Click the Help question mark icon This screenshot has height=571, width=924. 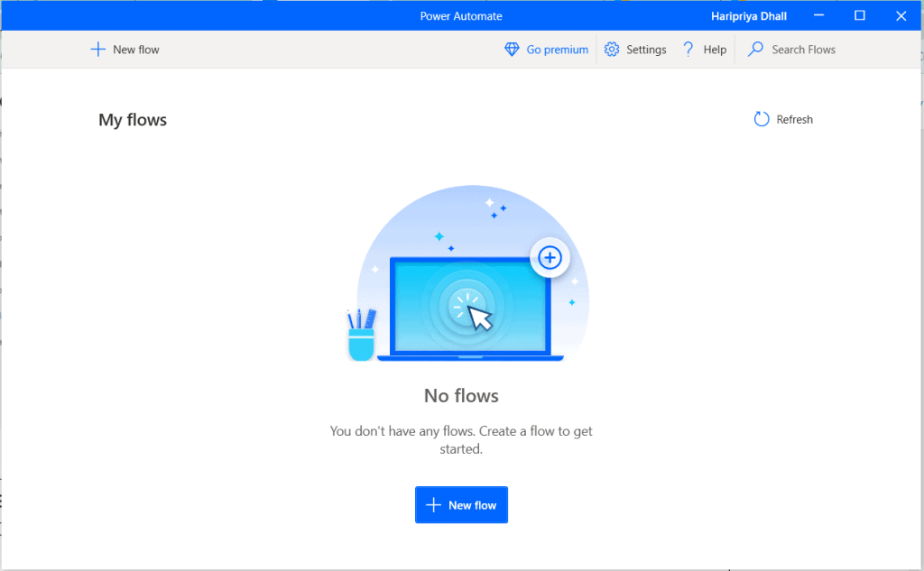click(x=688, y=50)
